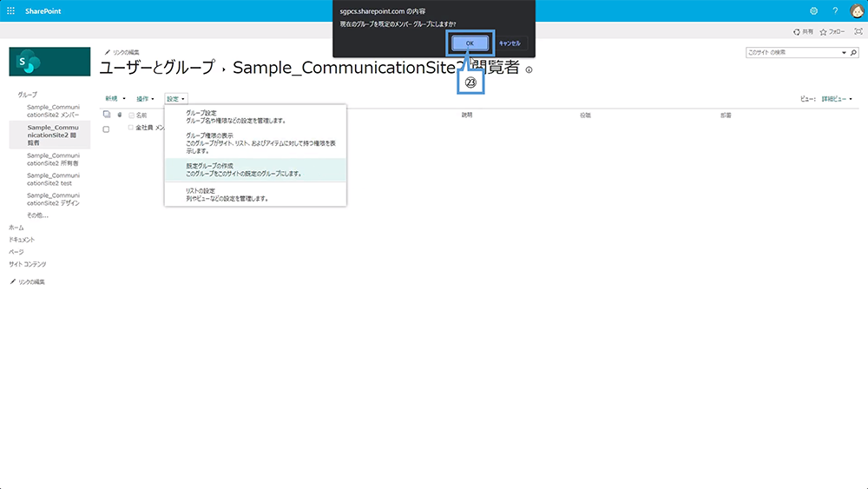Open Sample_CommunicationSite2 デザイン group

click(53, 200)
